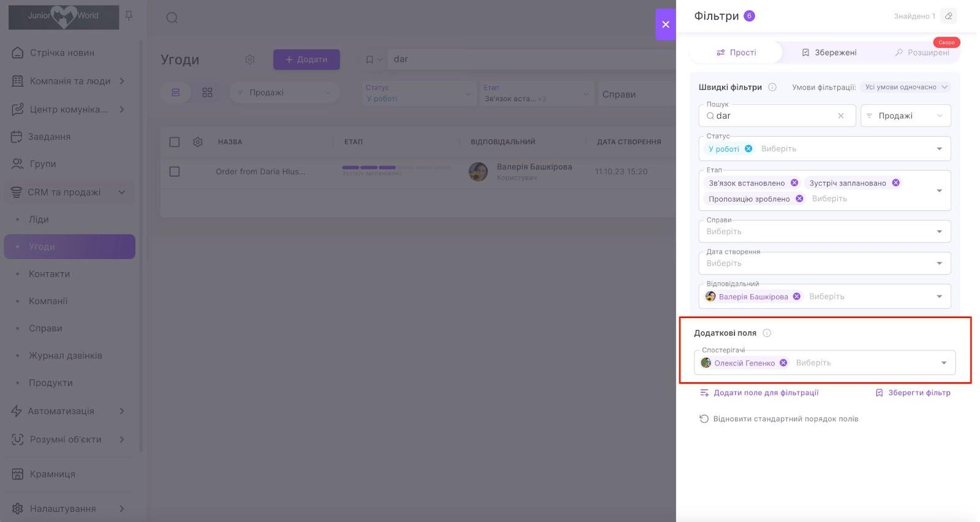Open Відповідальний dropdown arrow
Viewport: 980px width, 522px height.
940,297
